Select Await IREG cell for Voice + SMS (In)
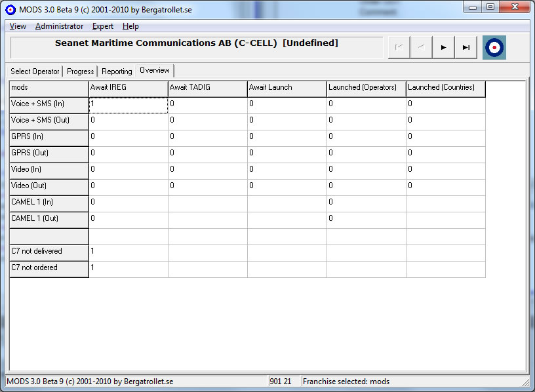The width and height of the screenshot is (535, 392). [x=129, y=104]
